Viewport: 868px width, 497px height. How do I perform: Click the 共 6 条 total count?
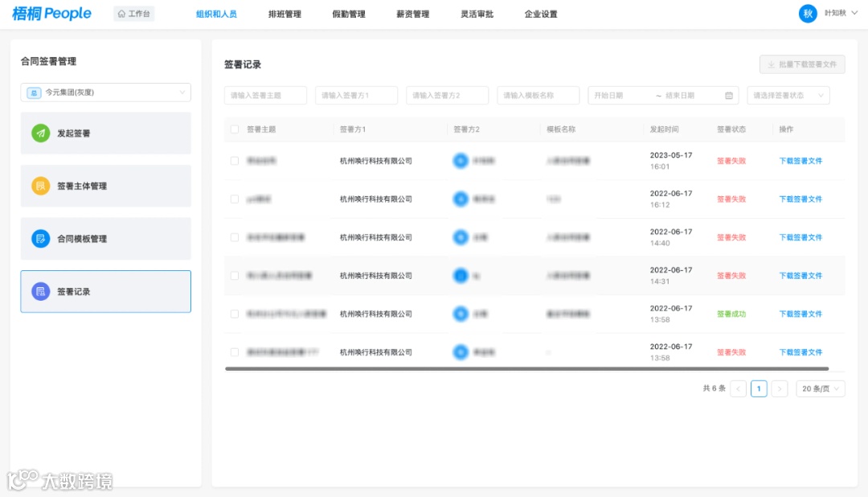click(714, 388)
